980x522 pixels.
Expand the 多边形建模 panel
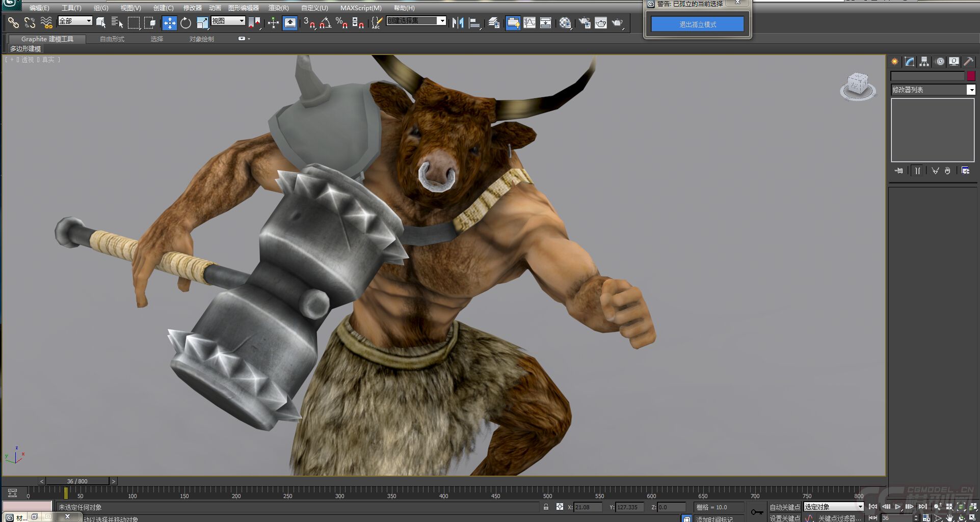pyautogui.click(x=25, y=49)
